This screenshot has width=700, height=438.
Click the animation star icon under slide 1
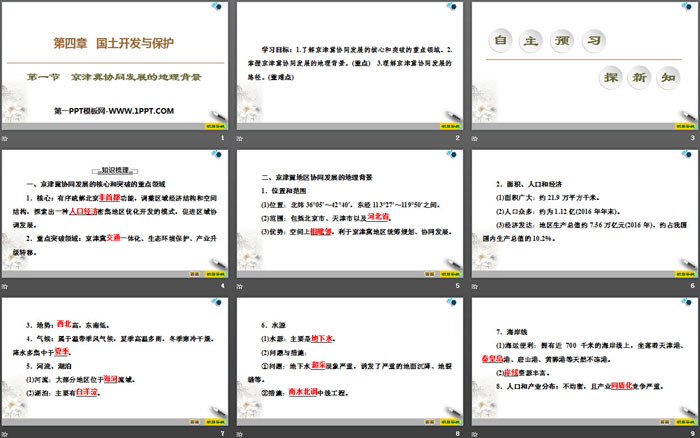pyautogui.click(x=5, y=138)
